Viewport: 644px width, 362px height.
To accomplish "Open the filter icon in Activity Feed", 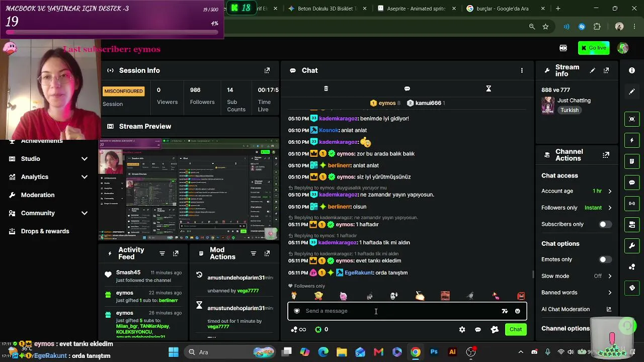I will (162, 253).
